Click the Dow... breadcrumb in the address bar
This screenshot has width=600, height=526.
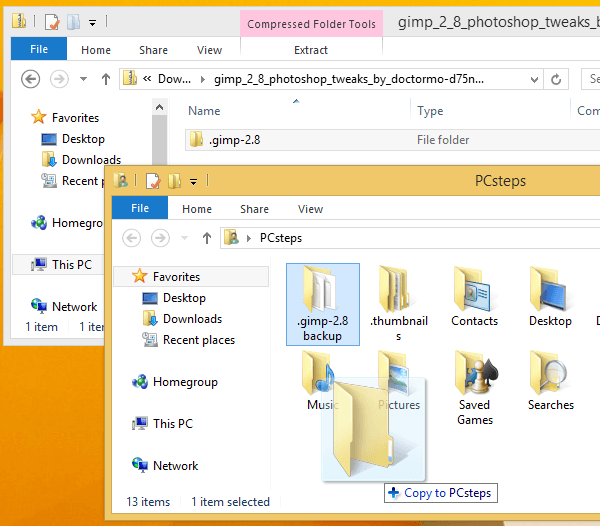pos(174,79)
